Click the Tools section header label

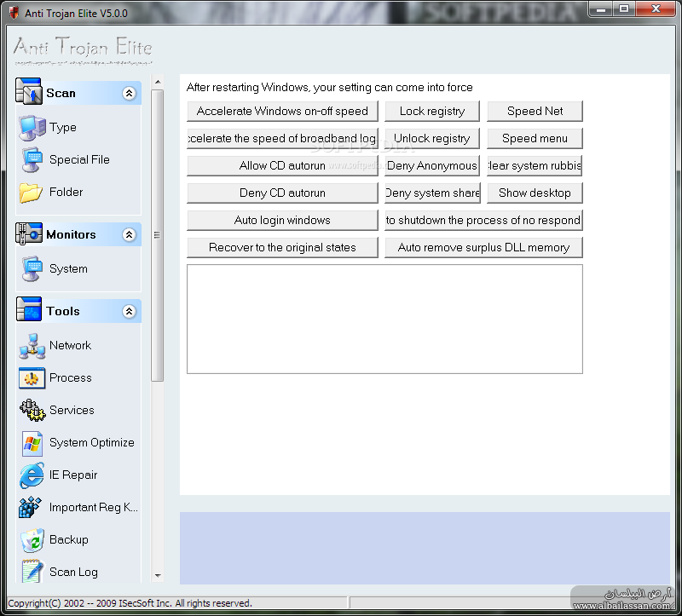[x=63, y=311]
